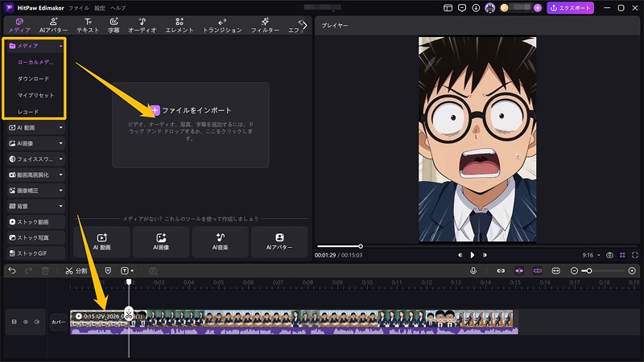This screenshot has width=644, height=362.
Task: Collapse the メディア sidebar section
Action: pos(61,46)
